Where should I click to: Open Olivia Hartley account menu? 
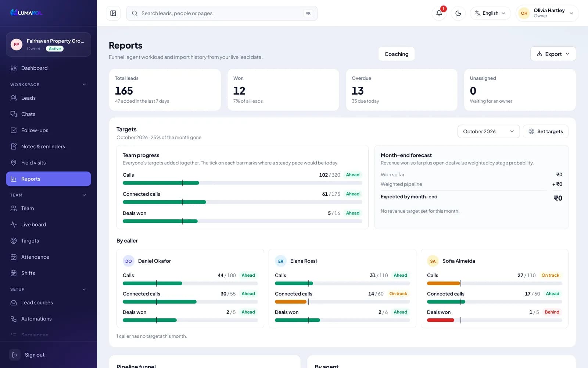(x=547, y=13)
